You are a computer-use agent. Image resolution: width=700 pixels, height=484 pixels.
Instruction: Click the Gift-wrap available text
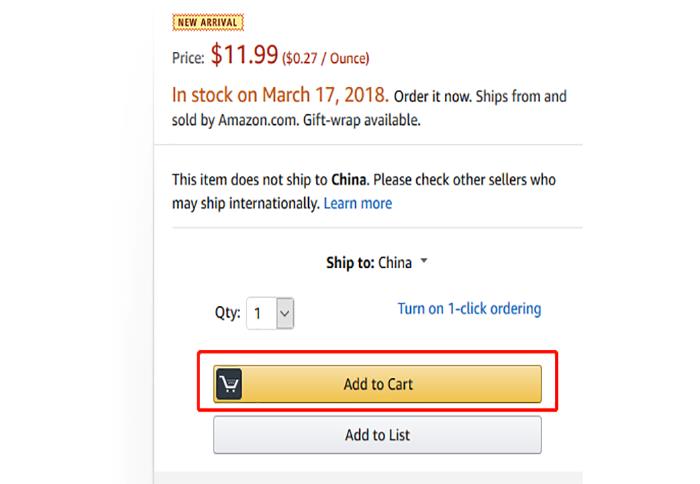pyautogui.click(x=361, y=120)
